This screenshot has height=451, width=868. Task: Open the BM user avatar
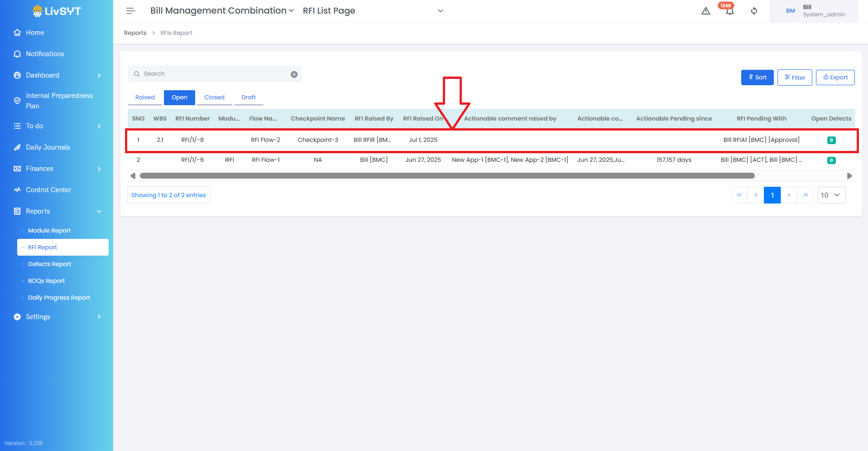point(791,11)
